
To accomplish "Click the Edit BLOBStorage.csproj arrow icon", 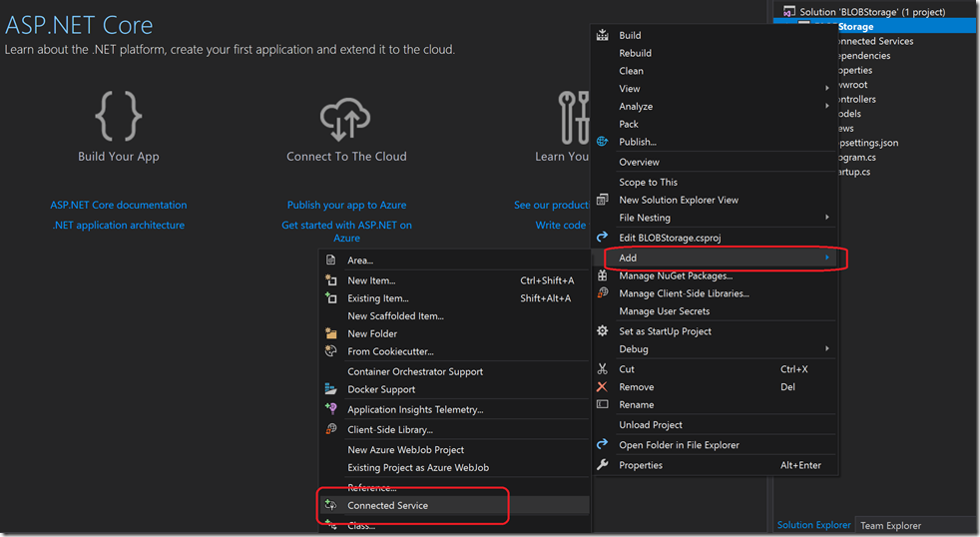I will (x=603, y=237).
